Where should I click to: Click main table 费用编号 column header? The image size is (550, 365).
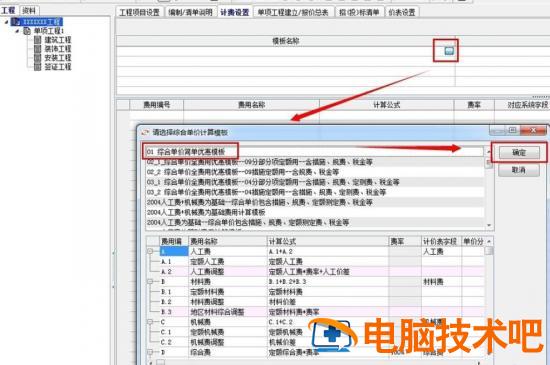click(157, 105)
